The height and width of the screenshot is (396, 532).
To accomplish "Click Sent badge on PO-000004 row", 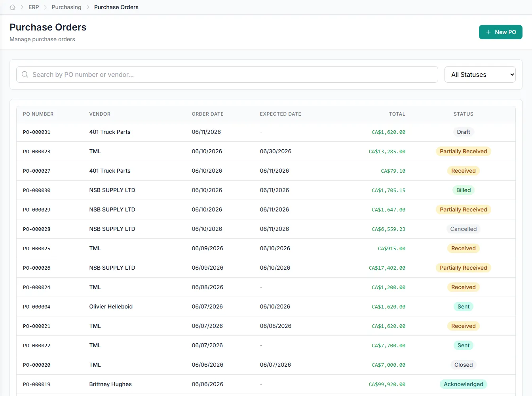I will (464, 307).
